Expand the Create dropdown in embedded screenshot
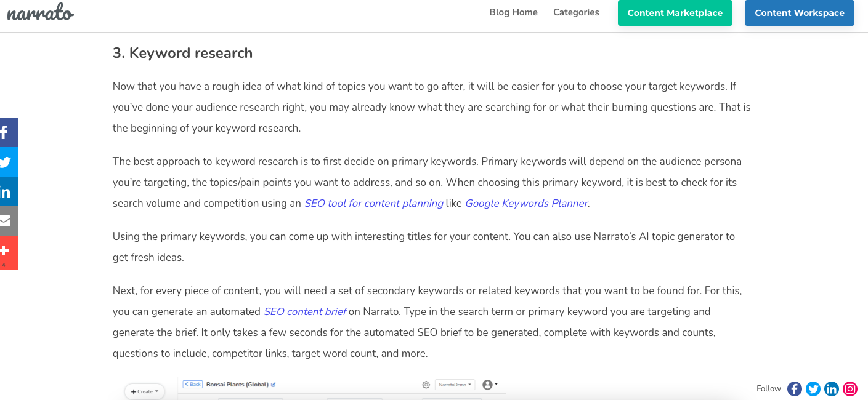The image size is (868, 400). (x=145, y=391)
